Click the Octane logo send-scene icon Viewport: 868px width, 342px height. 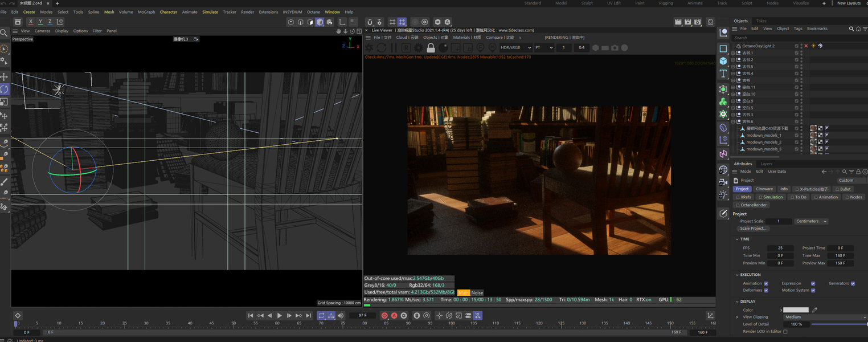pyautogui.click(x=369, y=48)
